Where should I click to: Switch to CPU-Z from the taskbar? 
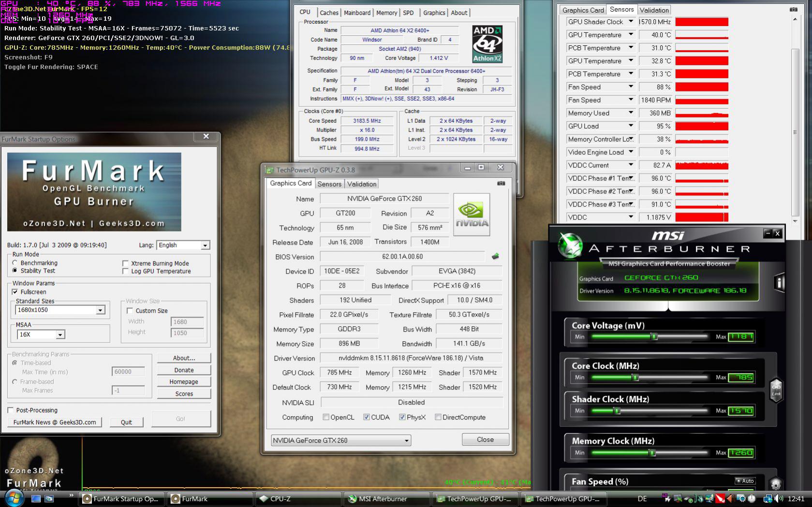pos(298,499)
